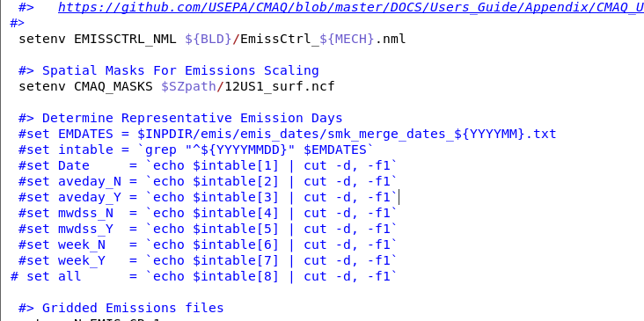Open the GitHub CMAQ Users Guide link

[351, 7]
